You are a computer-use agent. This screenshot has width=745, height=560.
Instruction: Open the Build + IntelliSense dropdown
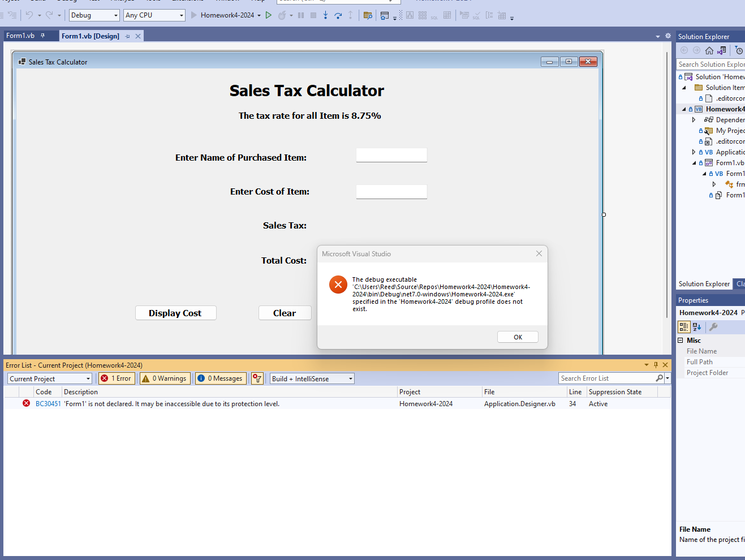tap(312, 378)
